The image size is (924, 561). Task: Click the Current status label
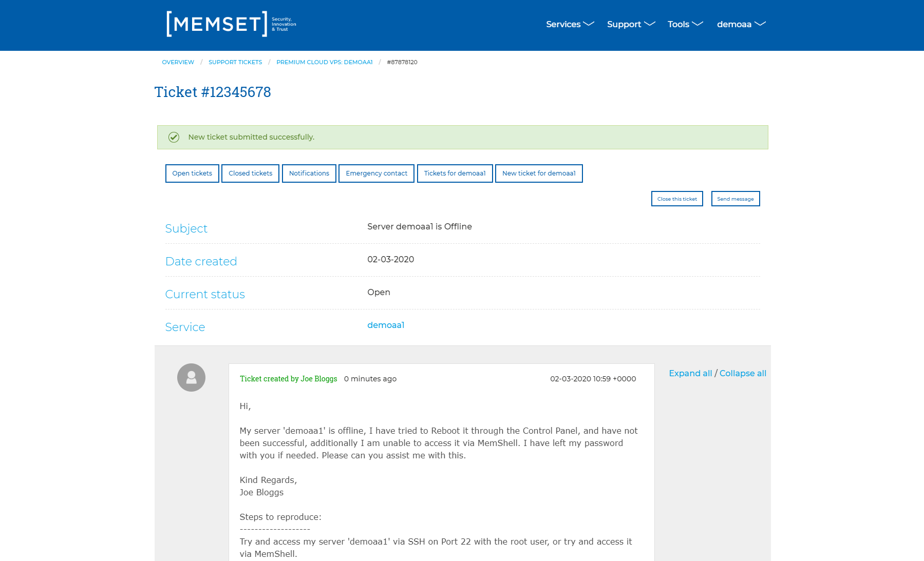point(205,294)
